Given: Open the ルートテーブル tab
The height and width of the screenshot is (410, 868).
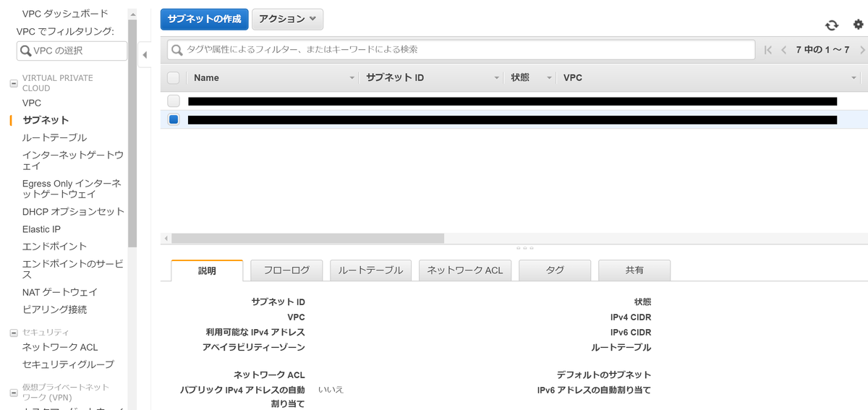Looking at the screenshot, I should 370,270.
